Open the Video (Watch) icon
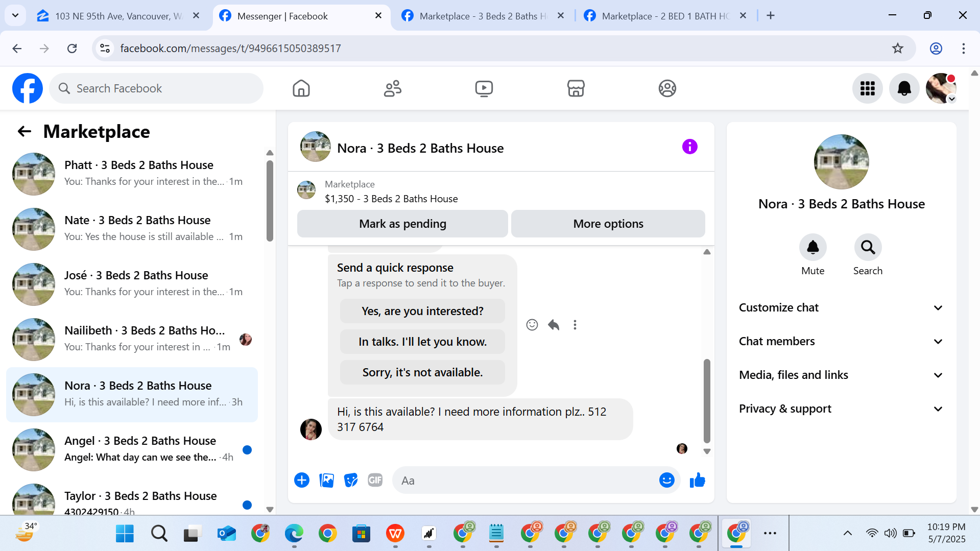Viewport: 980px width, 551px height. pos(484,88)
